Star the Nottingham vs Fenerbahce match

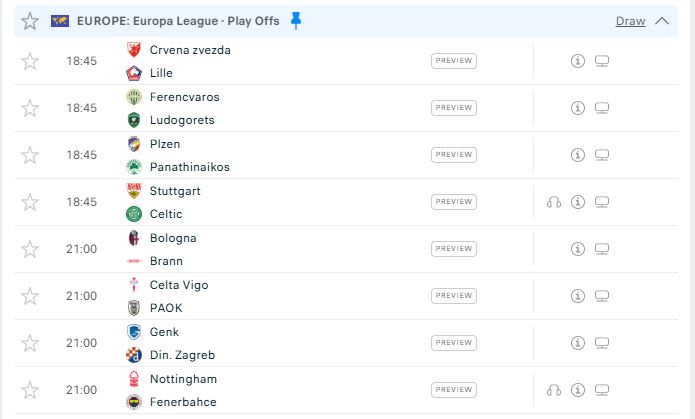pos(30,390)
